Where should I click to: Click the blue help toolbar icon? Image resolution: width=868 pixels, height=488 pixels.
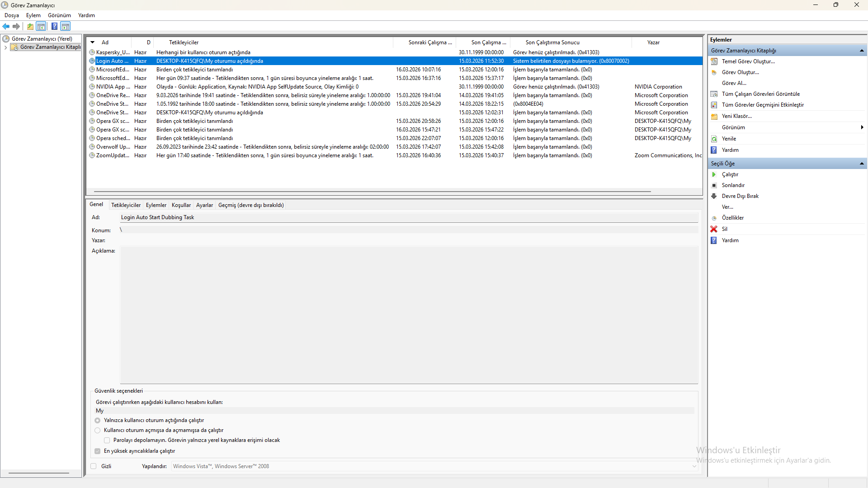coord(54,26)
